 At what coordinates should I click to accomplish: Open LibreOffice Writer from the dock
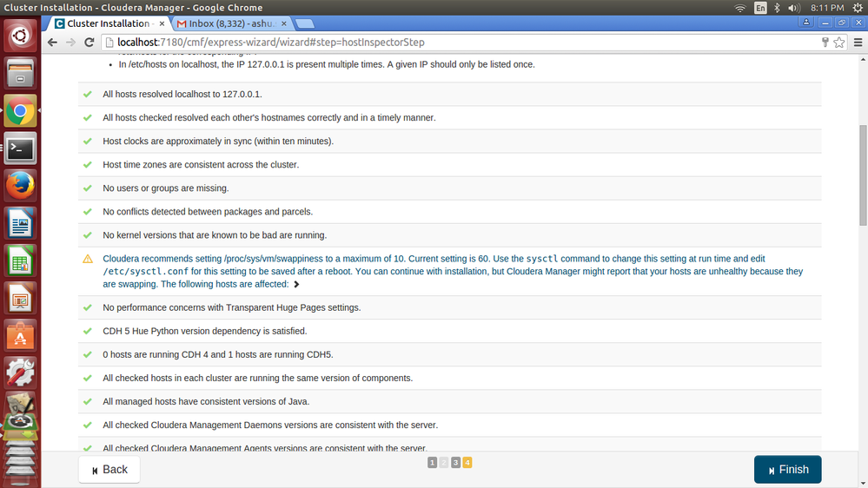pos(21,223)
